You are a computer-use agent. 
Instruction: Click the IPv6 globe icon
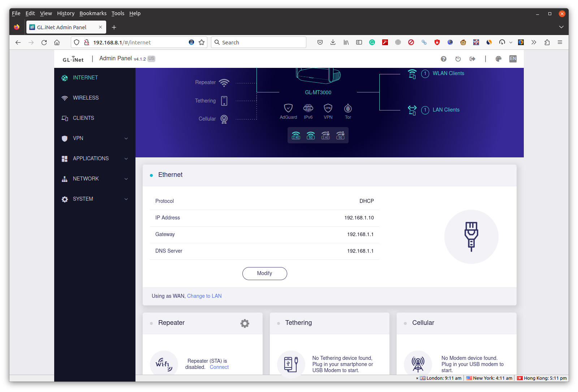[308, 108]
